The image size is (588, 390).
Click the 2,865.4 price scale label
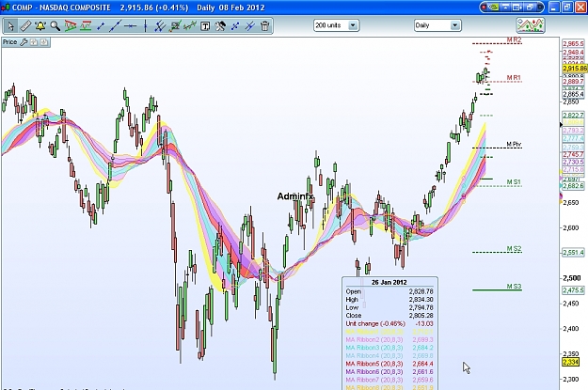(x=573, y=94)
